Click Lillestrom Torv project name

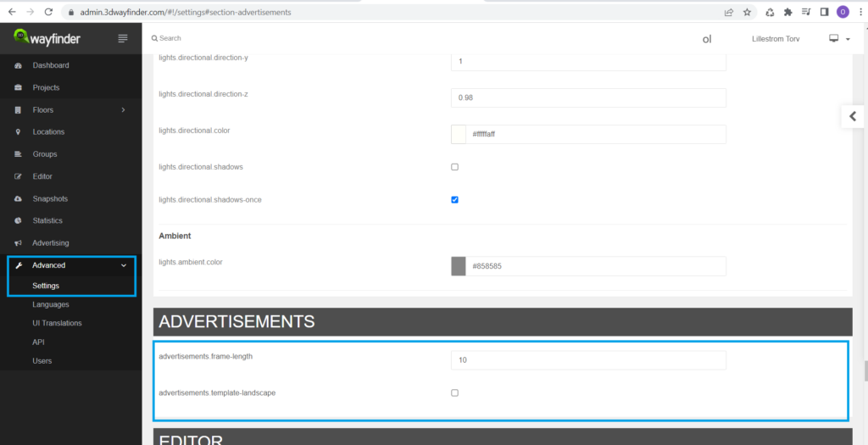click(x=776, y=39)
